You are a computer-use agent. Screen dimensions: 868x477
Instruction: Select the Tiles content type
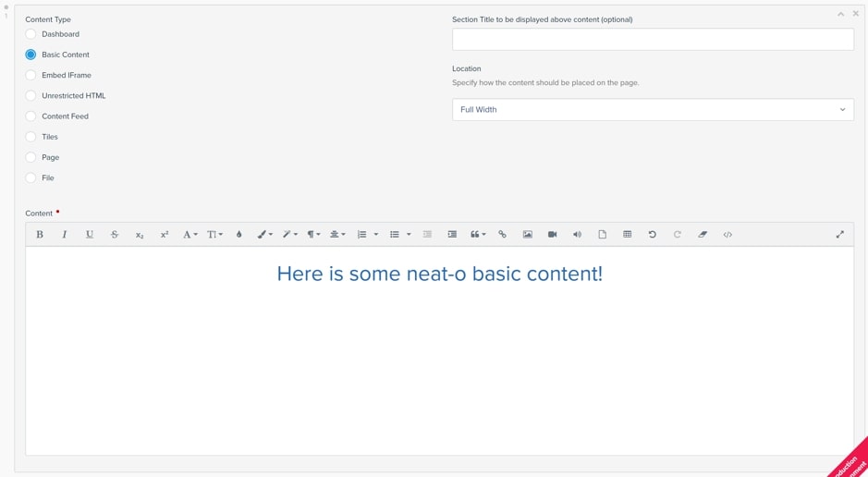tap(31, 137)
